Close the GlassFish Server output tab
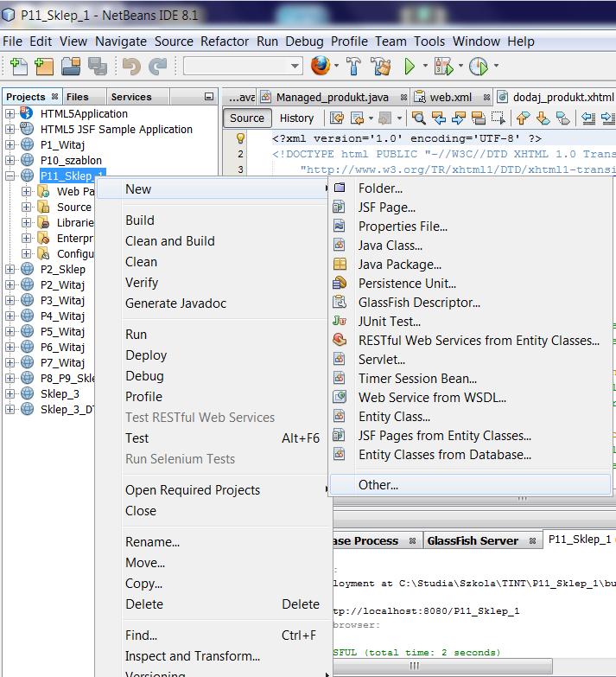This screenshot has width=616, height=677. (x=532, y=540)
